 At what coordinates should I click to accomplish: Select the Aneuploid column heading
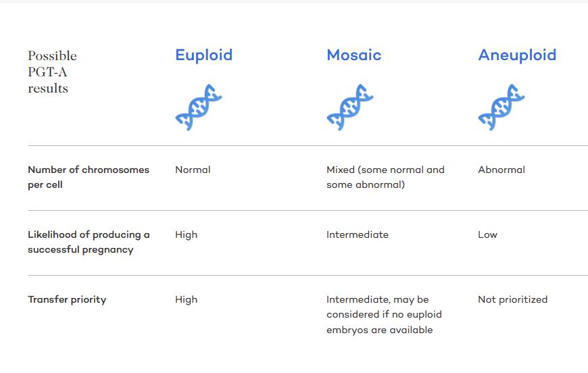coord(517,55)
